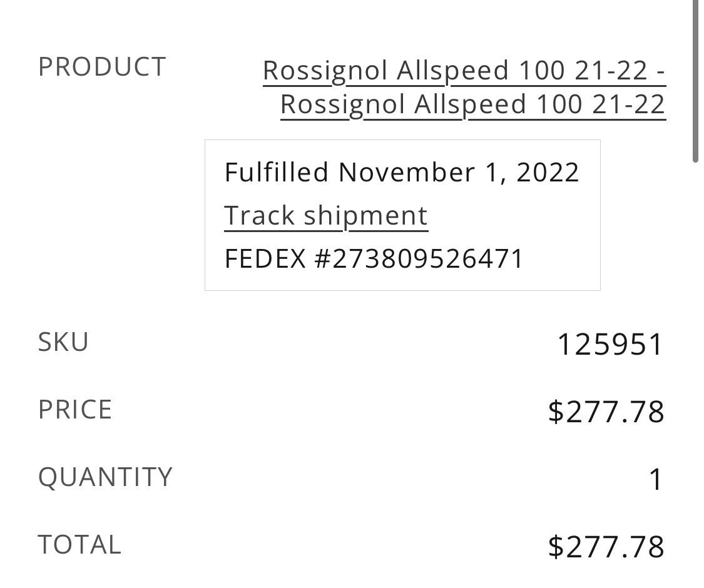The image size is (704, 588).
Task: Open the Rossignol Allspeed 100 product link
Action: tap(464, 88)
